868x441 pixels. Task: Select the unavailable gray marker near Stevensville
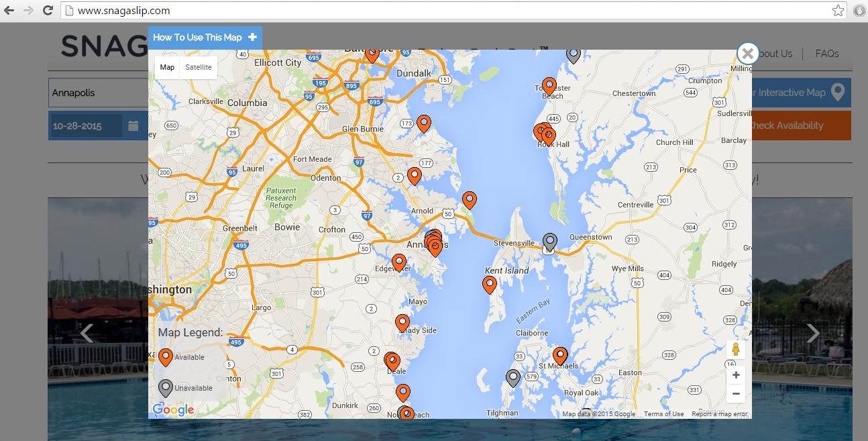550,242
